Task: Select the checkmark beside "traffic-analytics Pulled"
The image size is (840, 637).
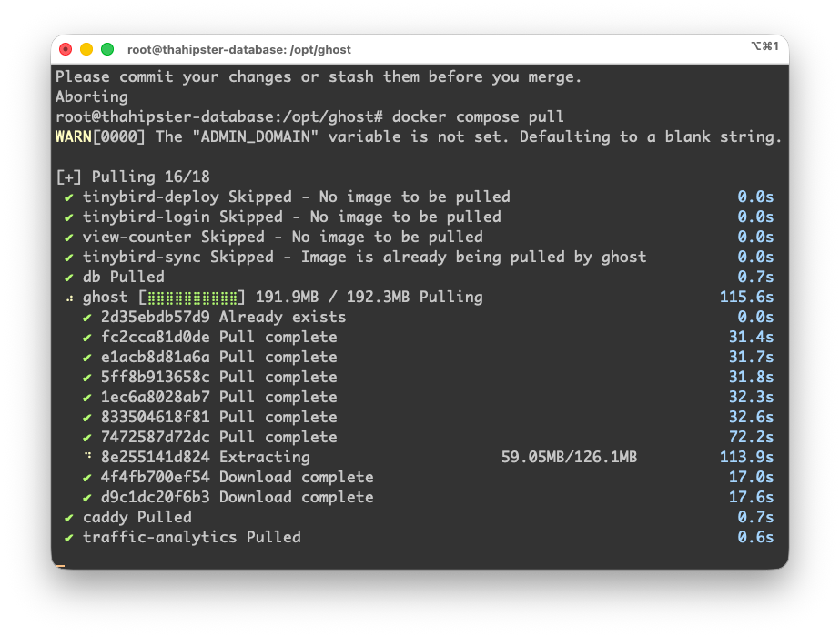Action: click(x=68, y=537)
